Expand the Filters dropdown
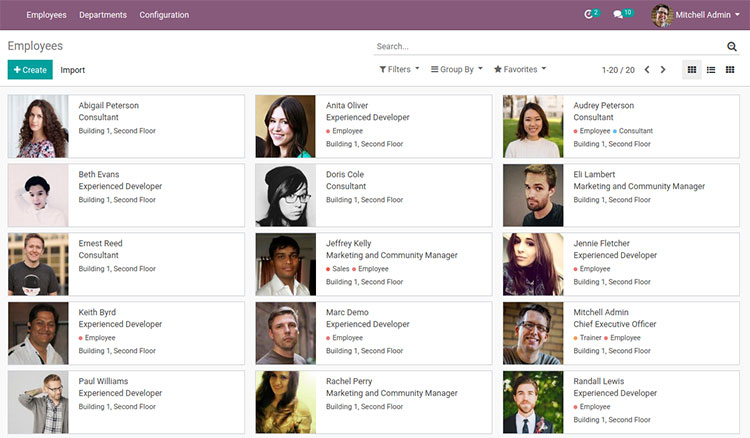This screenshot has height=438, width=750. (399, 70)
